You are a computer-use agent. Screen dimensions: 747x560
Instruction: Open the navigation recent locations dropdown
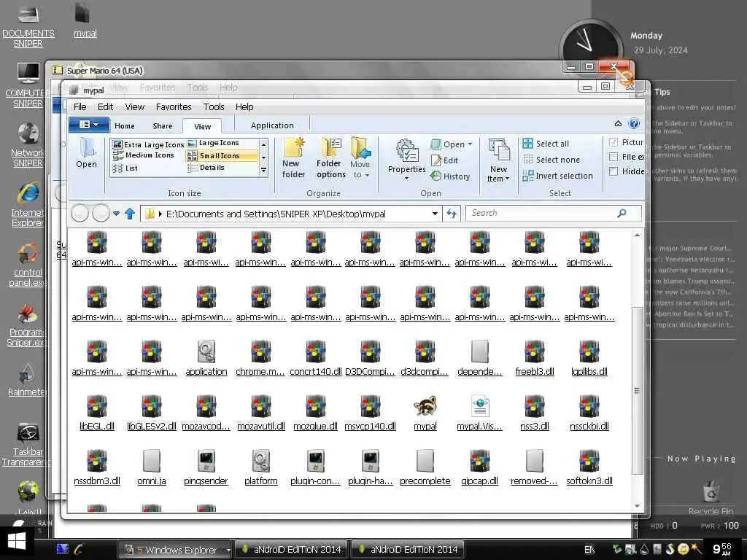[116, 214]
